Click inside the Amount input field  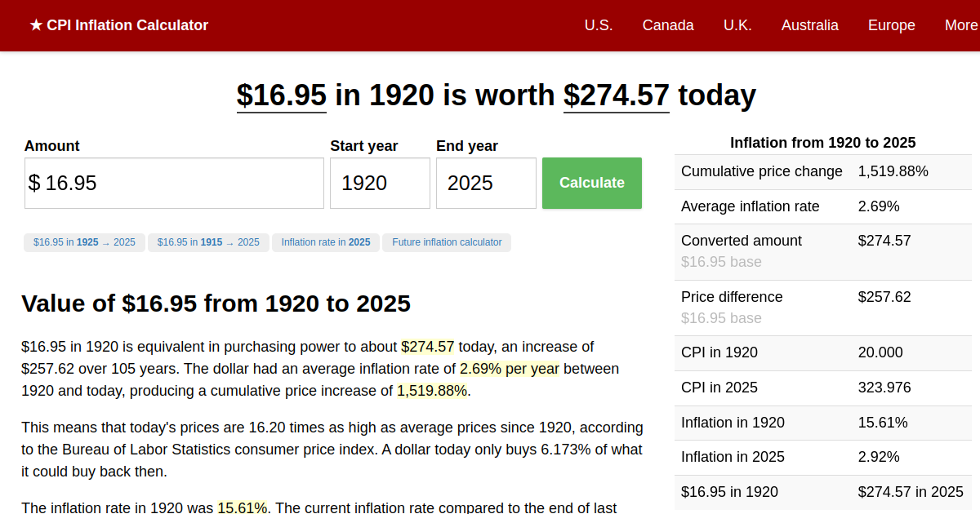(x=173, y=183)
